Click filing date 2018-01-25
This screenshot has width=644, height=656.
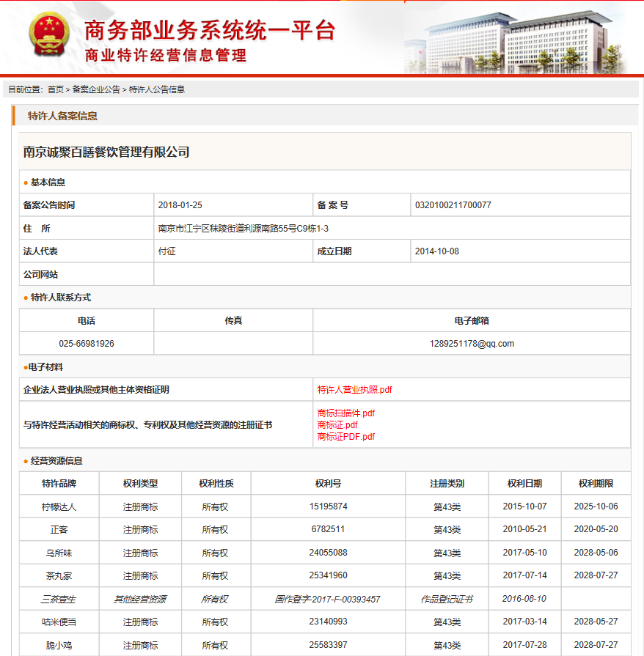coord(180,205)
